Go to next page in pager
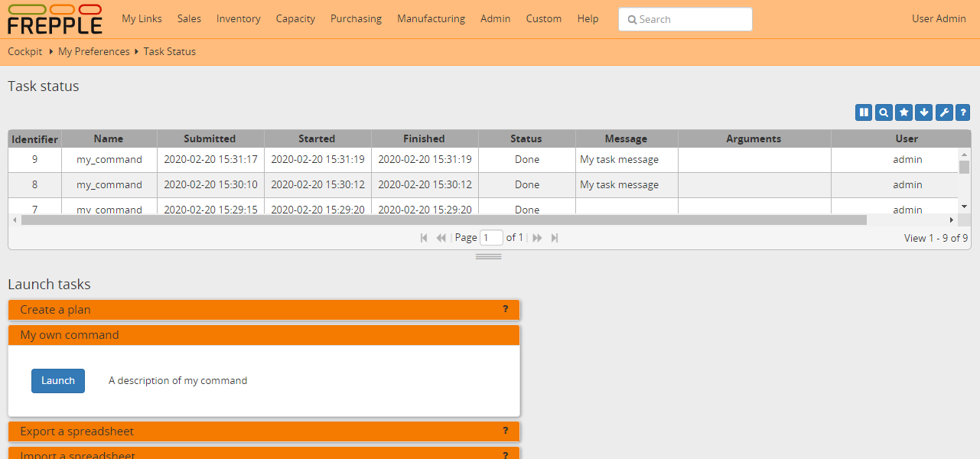The image size is (980, 459). (537, 238)
